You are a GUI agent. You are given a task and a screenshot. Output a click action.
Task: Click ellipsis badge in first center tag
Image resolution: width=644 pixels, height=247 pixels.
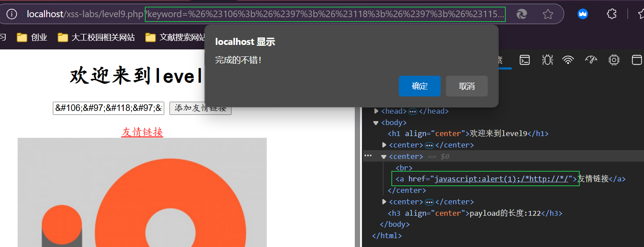tap(429, 145)
